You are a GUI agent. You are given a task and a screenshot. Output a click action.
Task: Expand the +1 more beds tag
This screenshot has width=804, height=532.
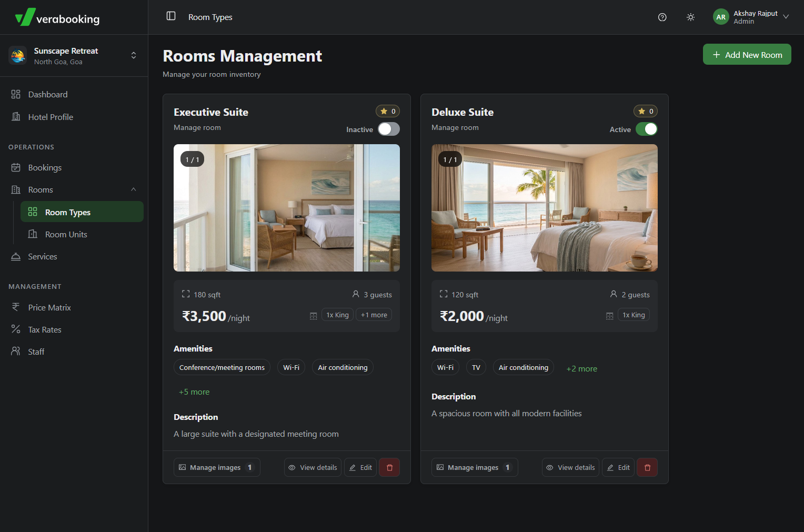(x=374, y=315)
